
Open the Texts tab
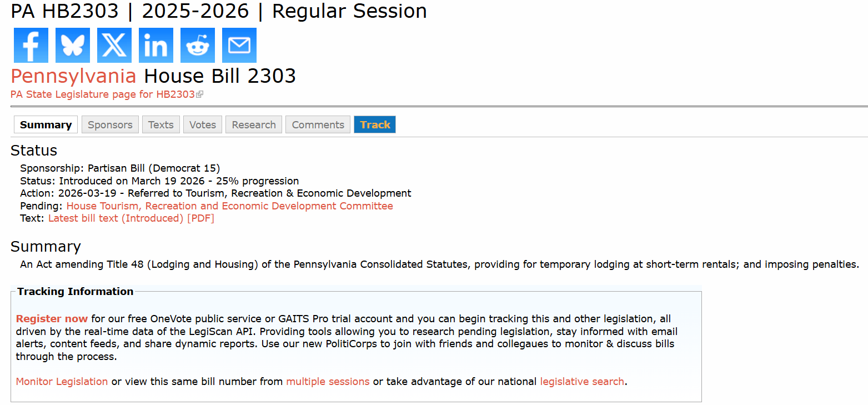pos(161,124)
